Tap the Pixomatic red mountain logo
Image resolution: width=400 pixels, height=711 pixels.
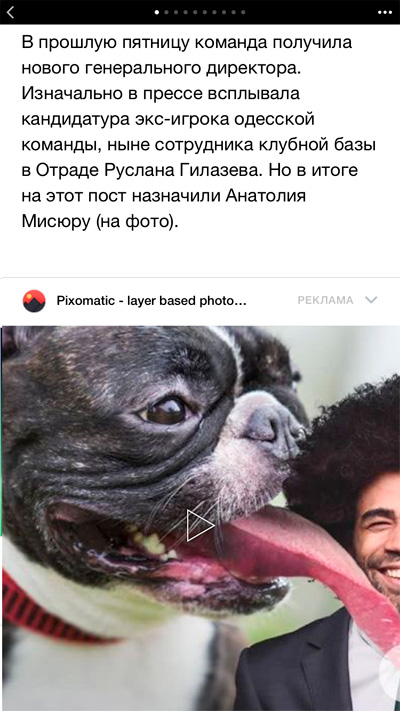34,301
